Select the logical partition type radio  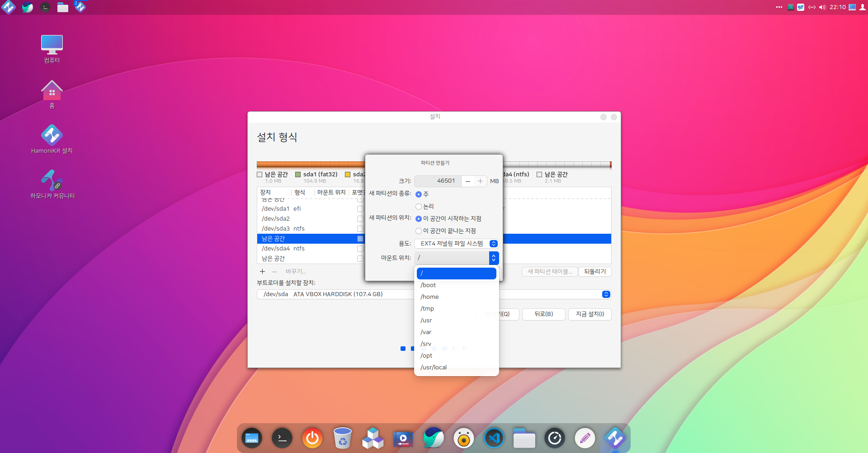(419, 207)
